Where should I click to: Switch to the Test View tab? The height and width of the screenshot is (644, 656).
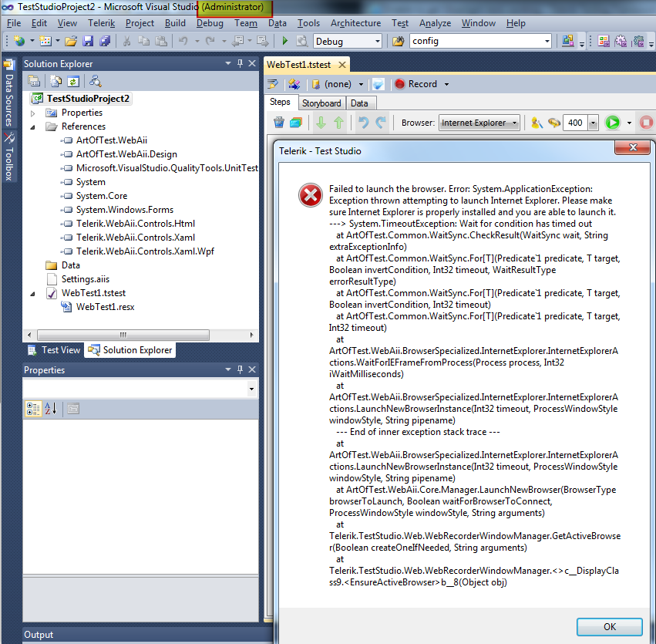[54, 350]
